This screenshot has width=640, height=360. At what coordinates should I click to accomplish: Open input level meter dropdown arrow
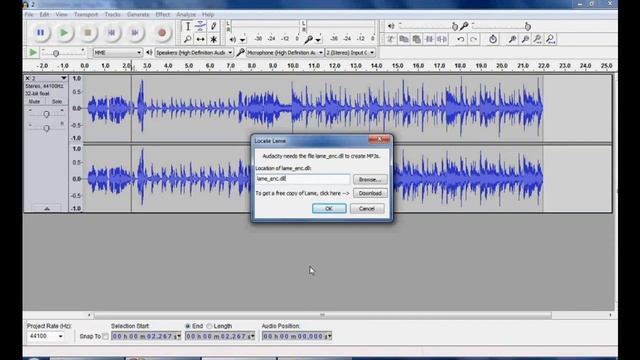(x=318, y=40)
